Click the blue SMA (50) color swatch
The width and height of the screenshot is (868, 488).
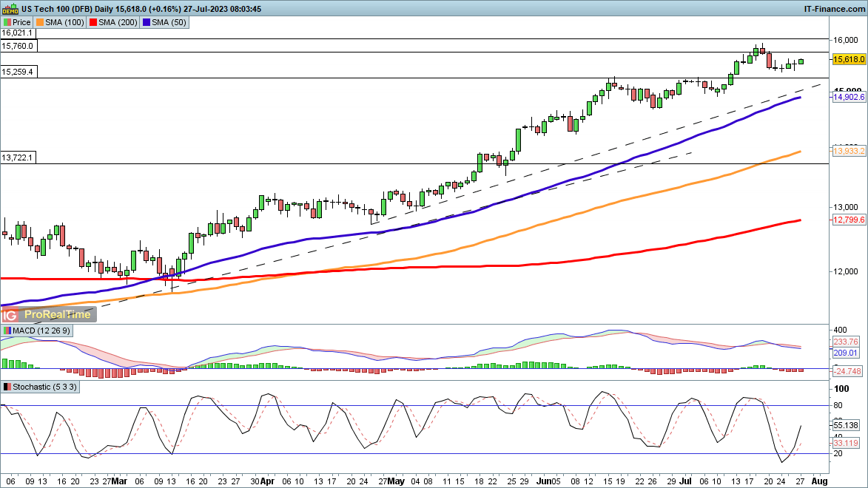pos(147,22)
